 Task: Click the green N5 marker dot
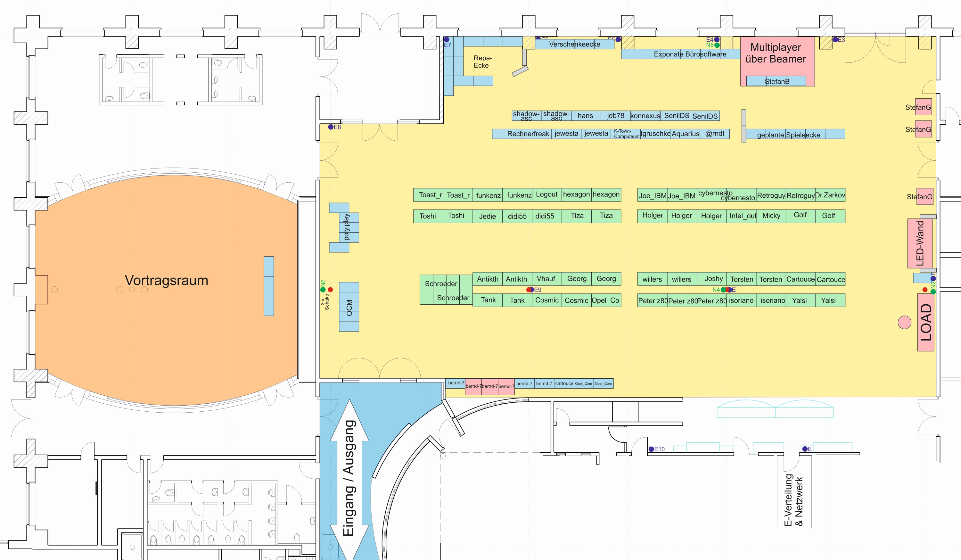717,45
